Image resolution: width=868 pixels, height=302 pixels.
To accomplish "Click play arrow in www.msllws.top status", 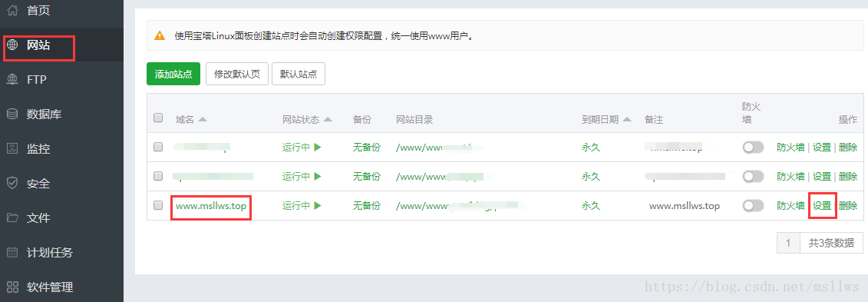I will [x=318, y=206].
